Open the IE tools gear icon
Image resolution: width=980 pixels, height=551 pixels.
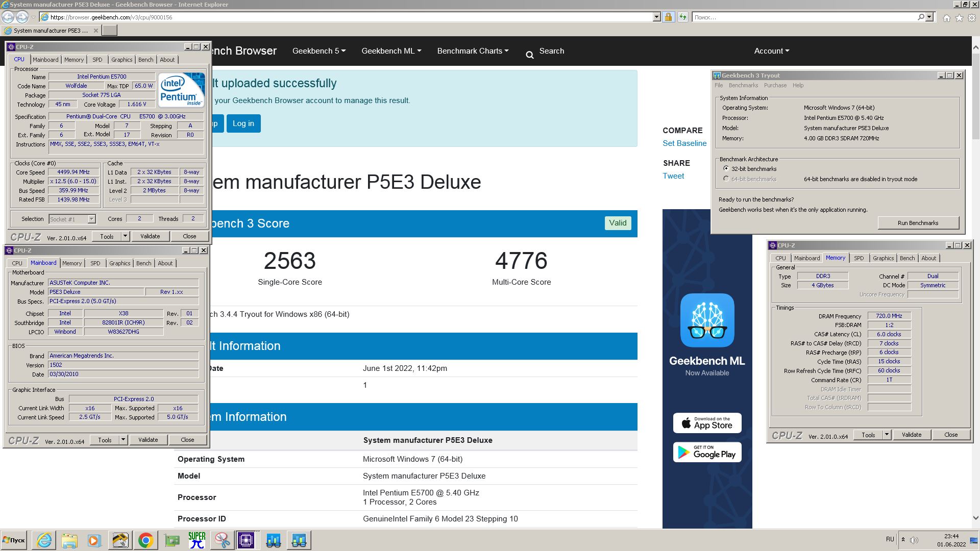point(972,18)
